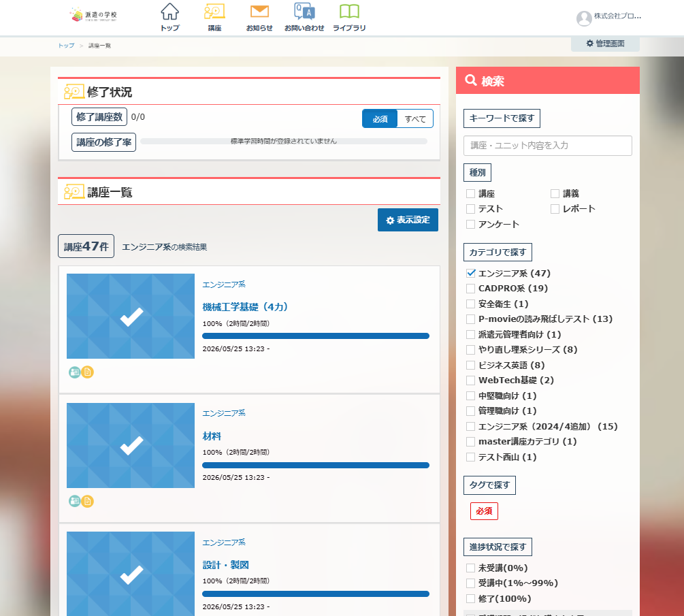Image resolution: width=684 pixels, height=616 pixels.
Task: Check P-movieの読み飛ばしテスト (13) category
Action: point(470,319)
